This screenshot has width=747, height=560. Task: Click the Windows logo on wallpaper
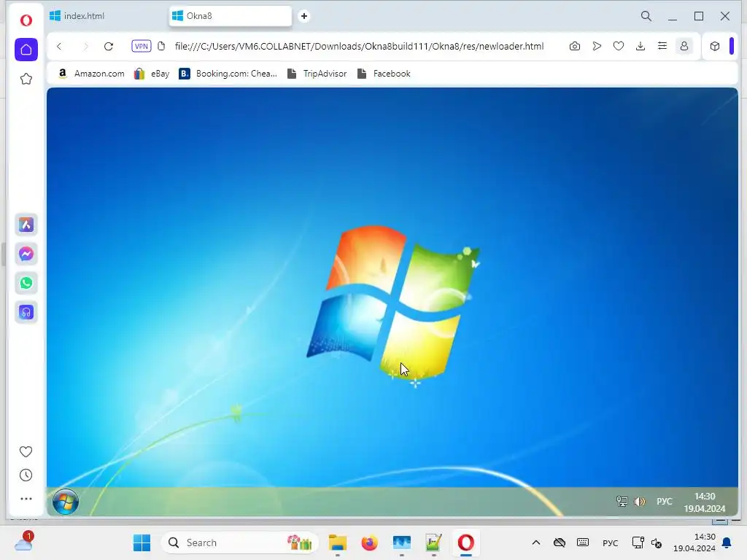click(x=393, y=303)
